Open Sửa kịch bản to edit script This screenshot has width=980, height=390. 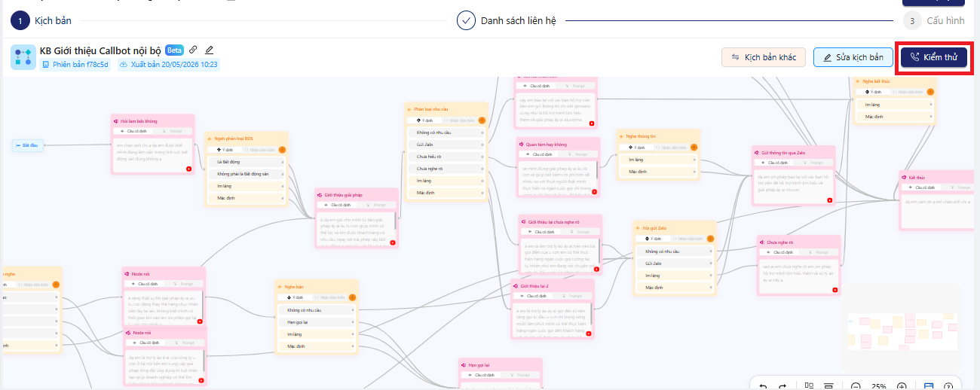click(853, 57)
